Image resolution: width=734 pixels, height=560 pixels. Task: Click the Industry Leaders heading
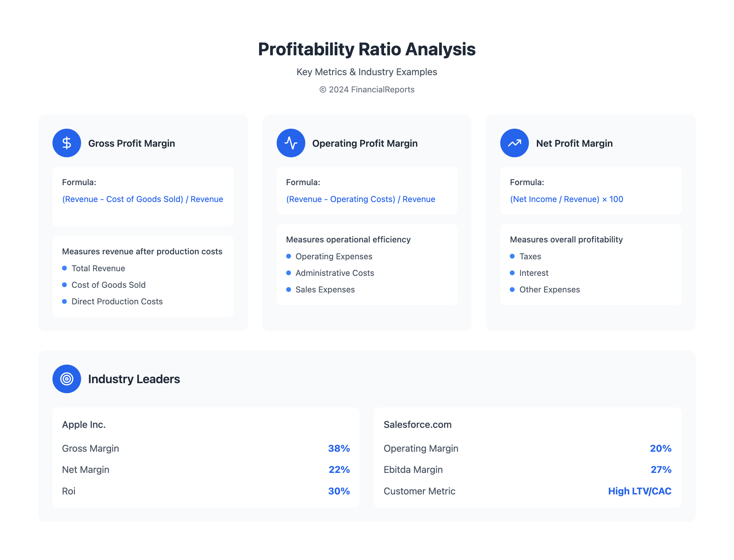[x=134, y=379]
